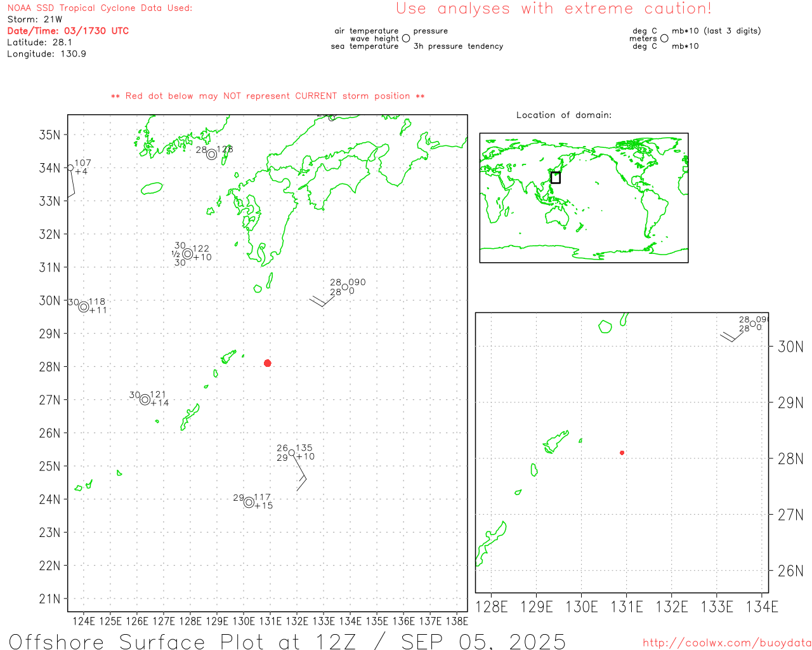The image size is (812, 650).
Task: Click the legend circle between wave height and pressure
Action: point(406,38)
